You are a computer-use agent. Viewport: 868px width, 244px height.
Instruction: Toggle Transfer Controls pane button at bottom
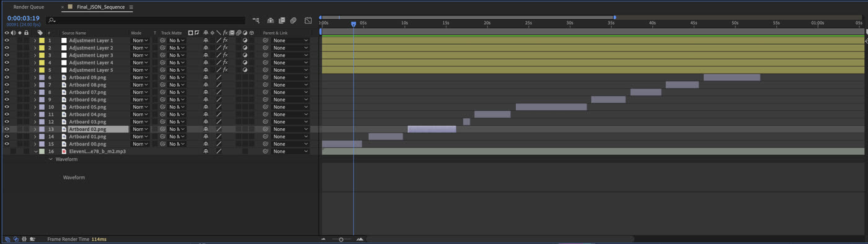[x=15, y=239]
